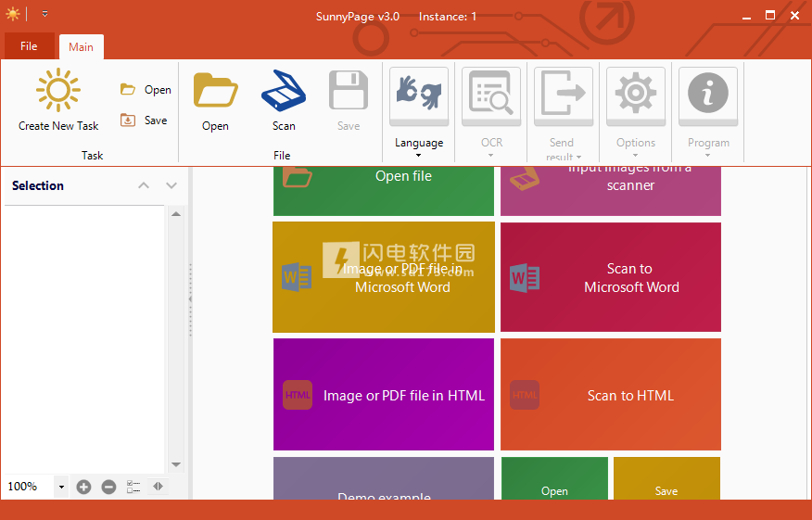
Task: Click the green Open file tile
Action: tap(384, 191)
